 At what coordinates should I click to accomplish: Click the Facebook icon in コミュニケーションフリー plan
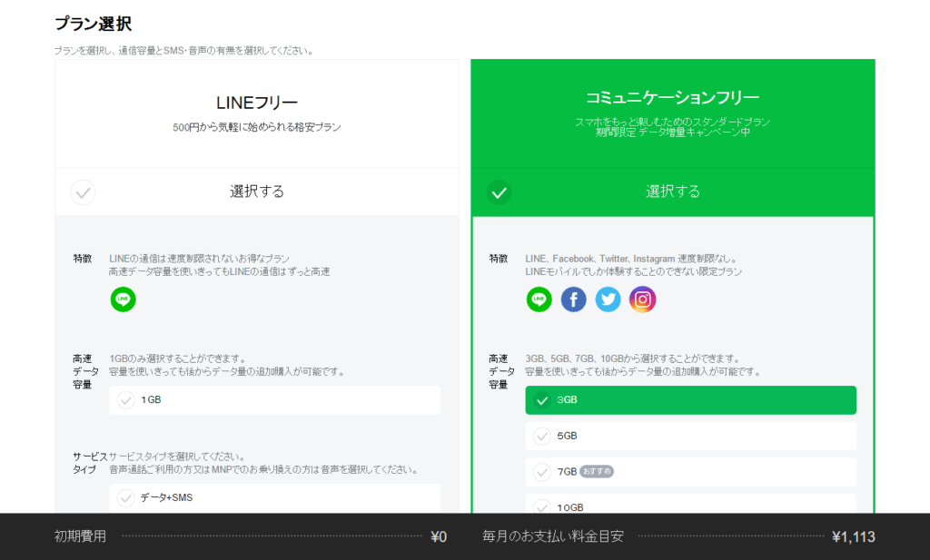(574, 300)
